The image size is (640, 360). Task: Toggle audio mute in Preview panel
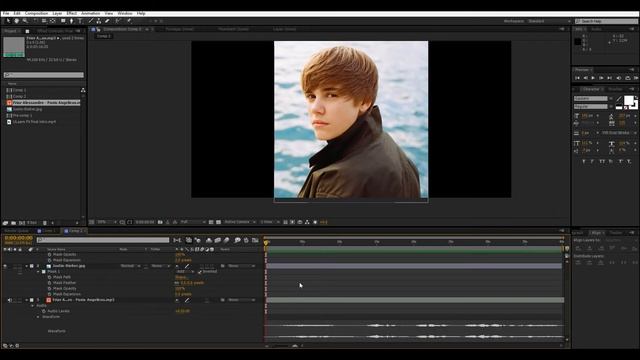click(619, 78)
